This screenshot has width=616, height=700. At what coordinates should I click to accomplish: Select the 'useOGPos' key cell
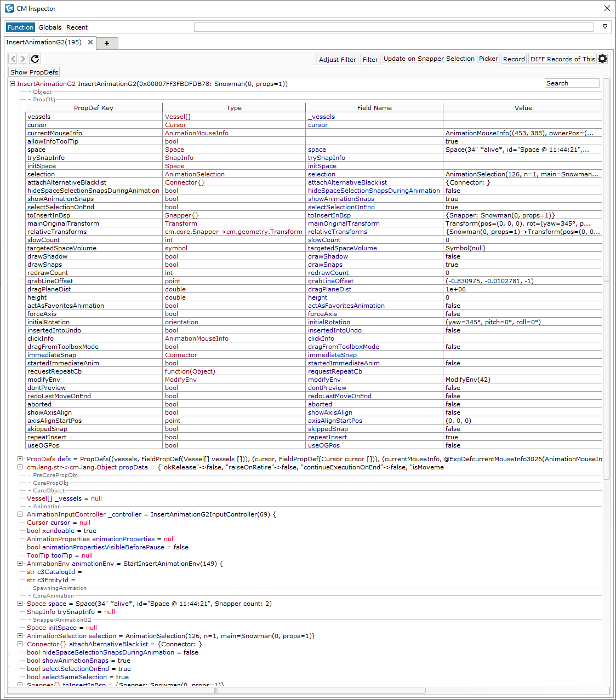tap(94, 445)
